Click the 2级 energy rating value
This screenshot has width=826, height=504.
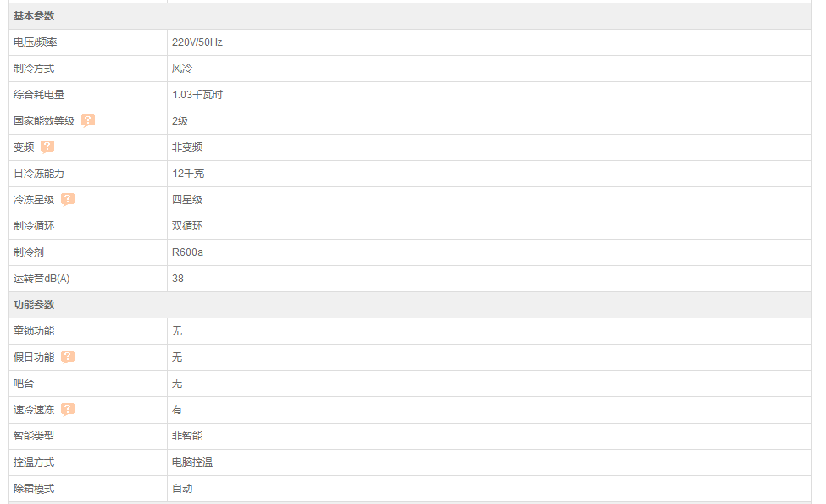coord(180,121)
